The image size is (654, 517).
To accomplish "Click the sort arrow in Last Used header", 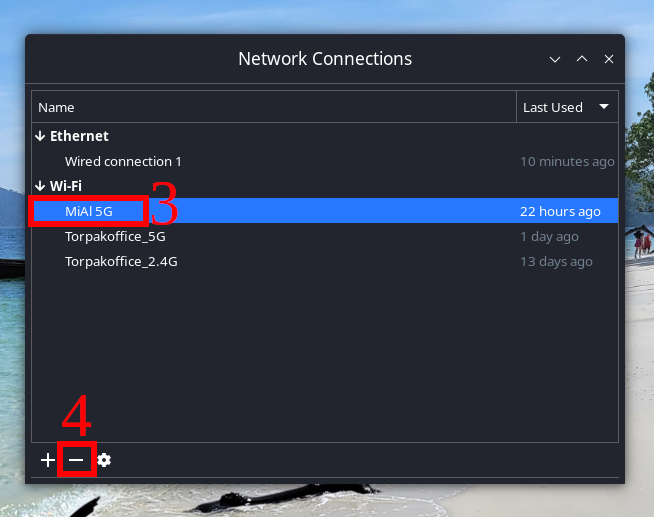I will coord(604,107).
